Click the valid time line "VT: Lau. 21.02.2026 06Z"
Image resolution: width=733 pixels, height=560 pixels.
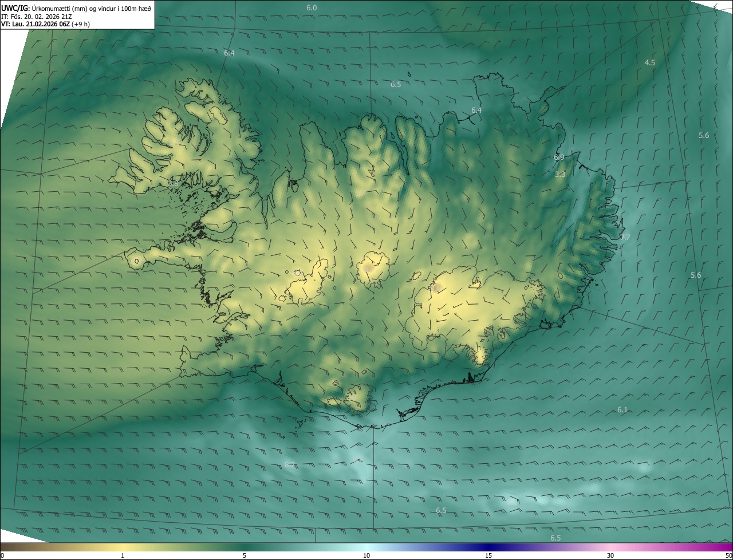click(x=36, y=24)
